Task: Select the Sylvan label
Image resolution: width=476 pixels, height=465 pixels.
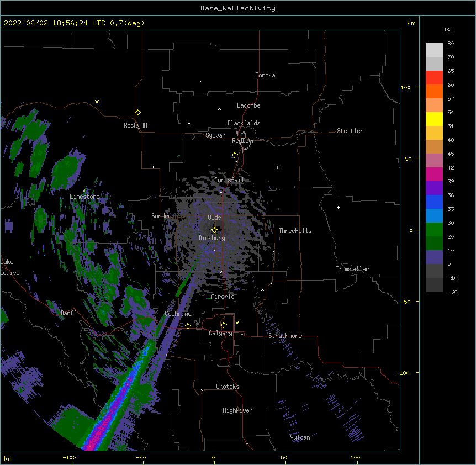Action: [x=215, y=135]
